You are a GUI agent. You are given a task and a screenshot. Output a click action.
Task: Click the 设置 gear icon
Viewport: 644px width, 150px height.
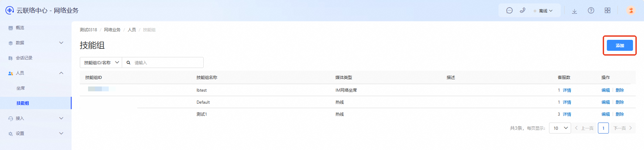click(11, 134)
